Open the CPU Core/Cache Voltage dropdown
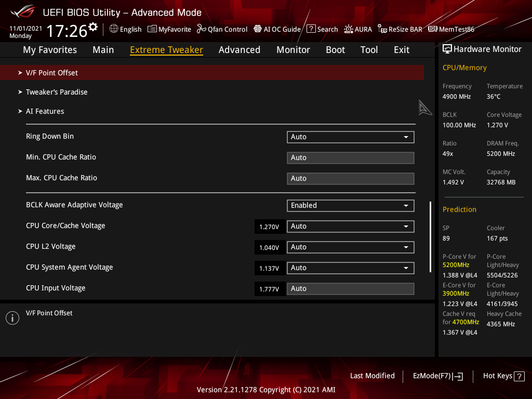Viewport: 532px width, 399px height. (x=351, y=227)
